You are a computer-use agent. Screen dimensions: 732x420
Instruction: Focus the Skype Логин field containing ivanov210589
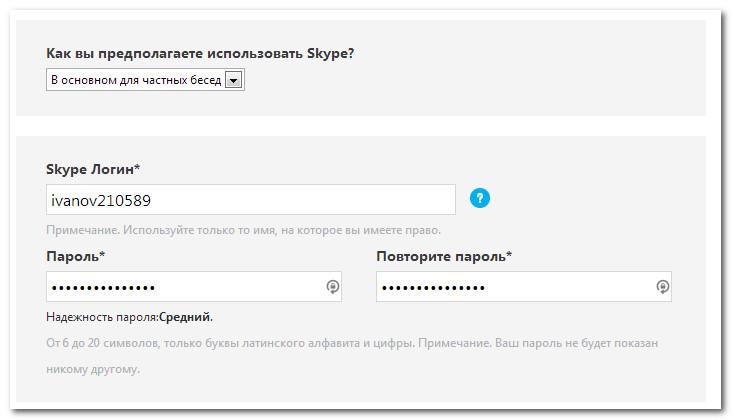pos(250,200)
